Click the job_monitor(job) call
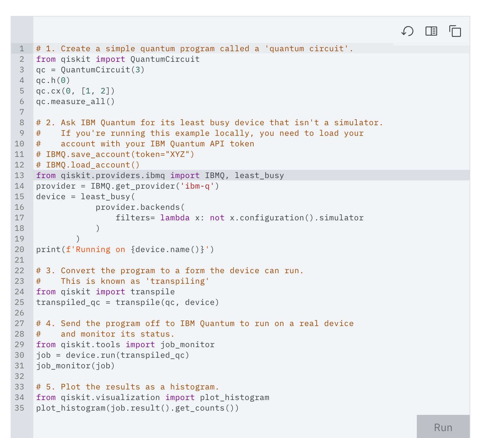Screen dimensions: 504x438 click(75, 366)
